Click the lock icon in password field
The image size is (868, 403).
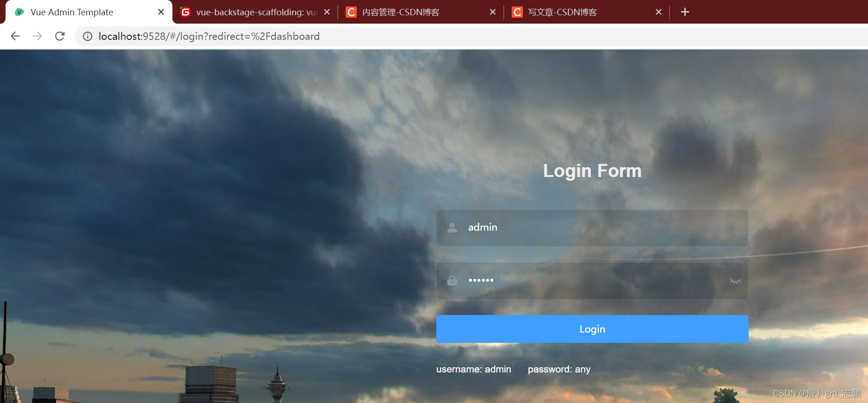452,280
